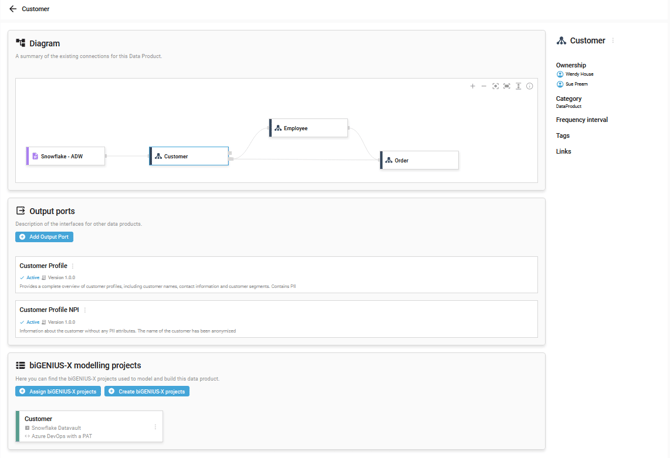This screenshot has height=458, width=670.
Task: Zoom out of the diagram
Action: pos(484,86)
